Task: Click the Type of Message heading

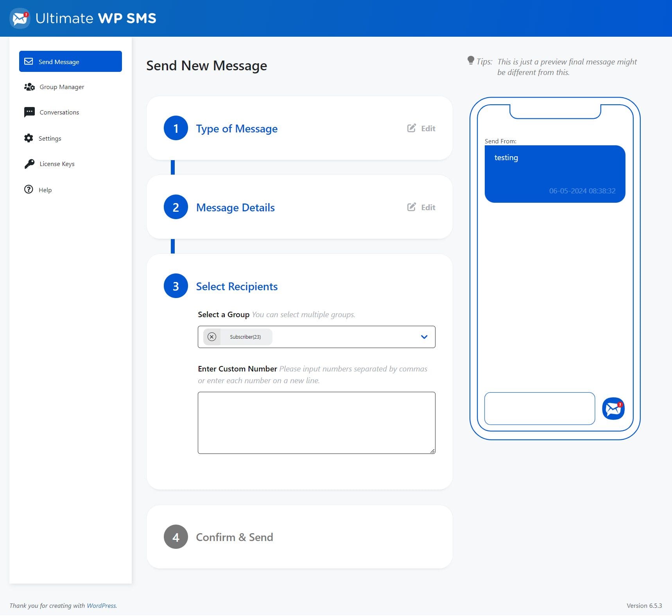Action: point(237,129)
